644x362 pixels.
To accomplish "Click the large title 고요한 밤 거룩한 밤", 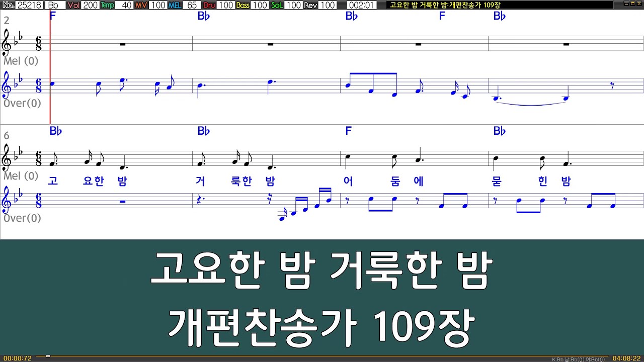I will click(x=321, y=271).
